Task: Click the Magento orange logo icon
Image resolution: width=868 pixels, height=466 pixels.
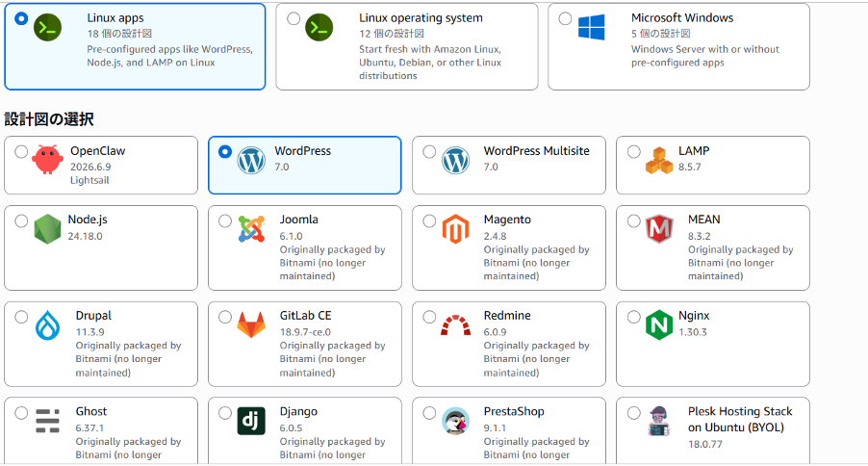Action: pos(455,229)
